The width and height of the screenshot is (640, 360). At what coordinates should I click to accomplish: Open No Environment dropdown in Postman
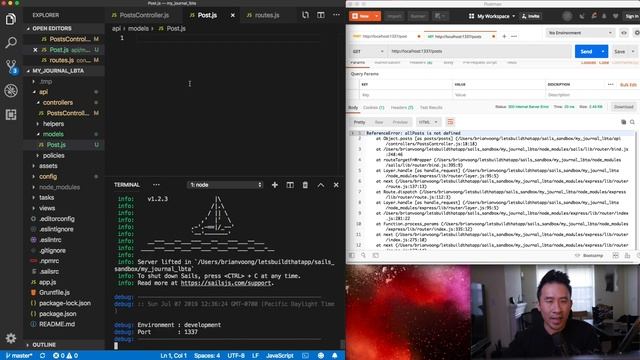(x=580, y=33)
